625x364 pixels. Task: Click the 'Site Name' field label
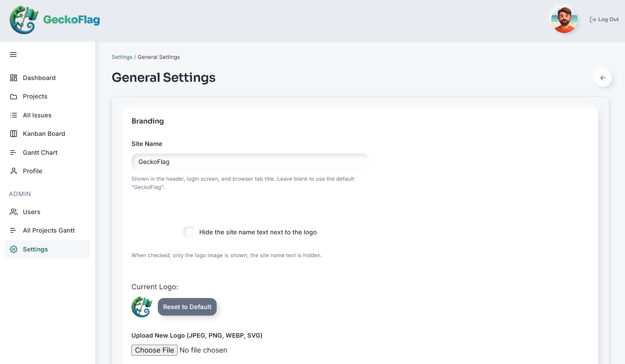click(147, 144)
